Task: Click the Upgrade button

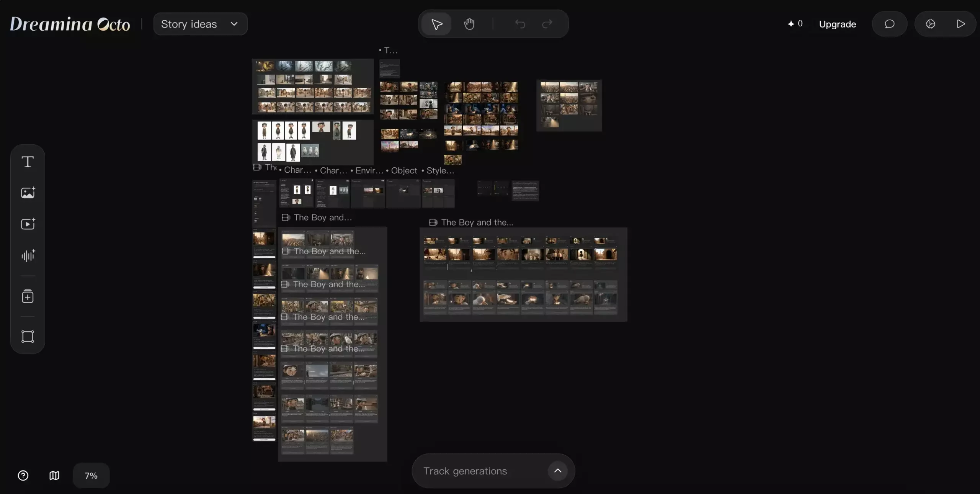Action: pos(837,24)
